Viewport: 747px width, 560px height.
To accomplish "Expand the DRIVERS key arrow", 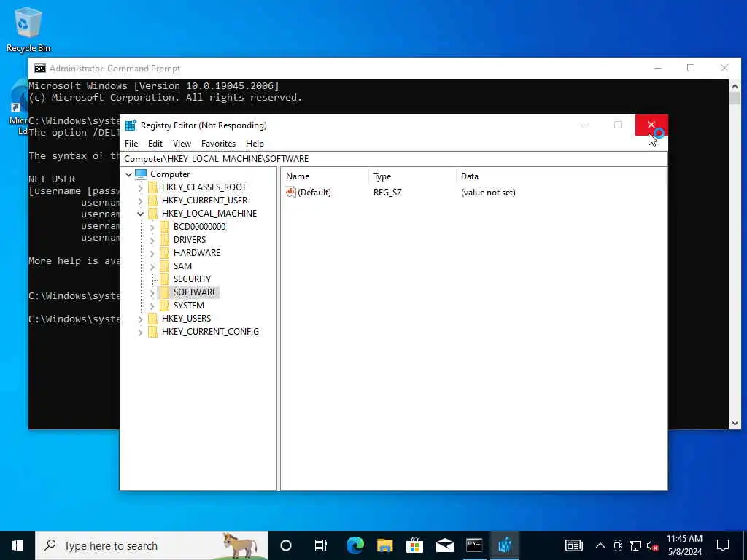I will pyautogui.click(x=152, y=241).
